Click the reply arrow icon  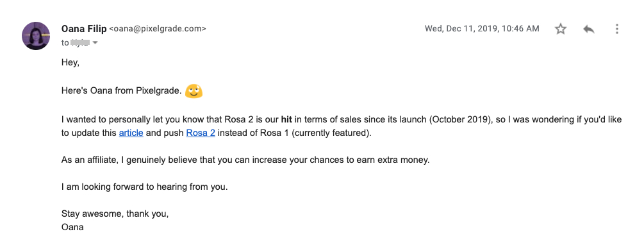tap(588, 29)
